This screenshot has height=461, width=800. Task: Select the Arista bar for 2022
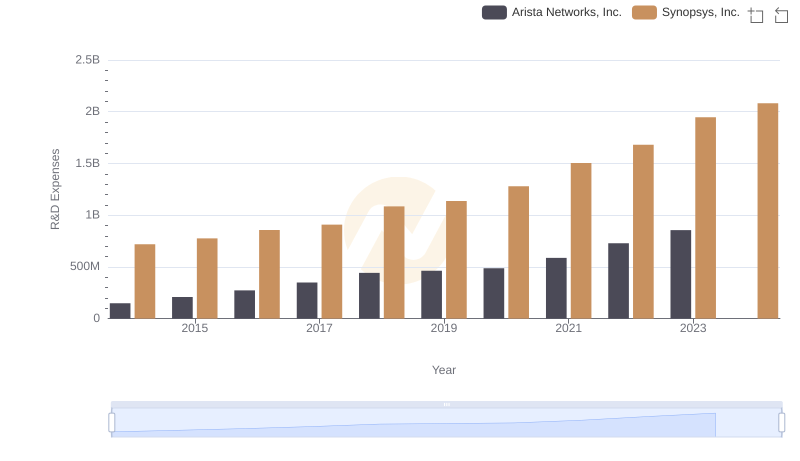click(x=618, y=280)
